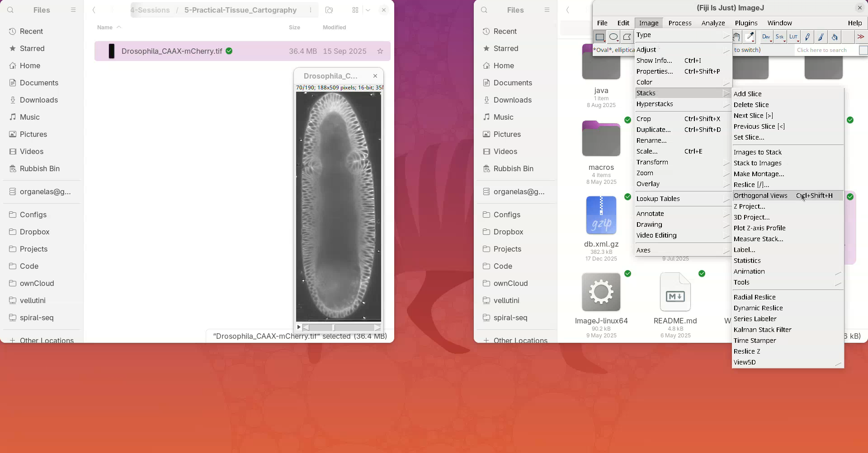Viewport: 868px width, 453px height.
Task: Choose the Flood Fill bucket tool
Action: pos(835,37)
